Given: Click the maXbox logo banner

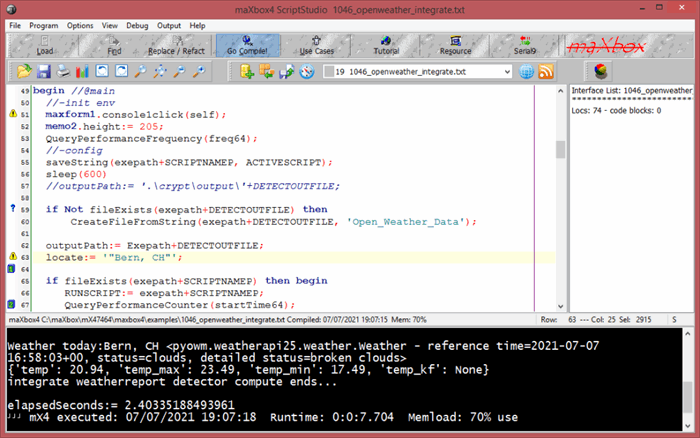Looking at the screenshot, I should (606, 46).
